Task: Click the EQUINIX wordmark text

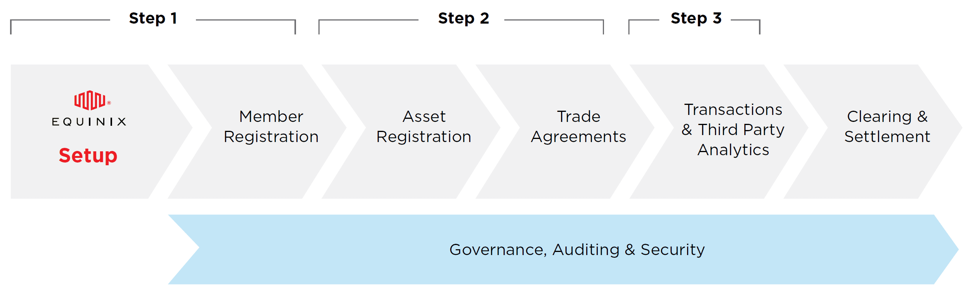Action: tap(89, 122)
